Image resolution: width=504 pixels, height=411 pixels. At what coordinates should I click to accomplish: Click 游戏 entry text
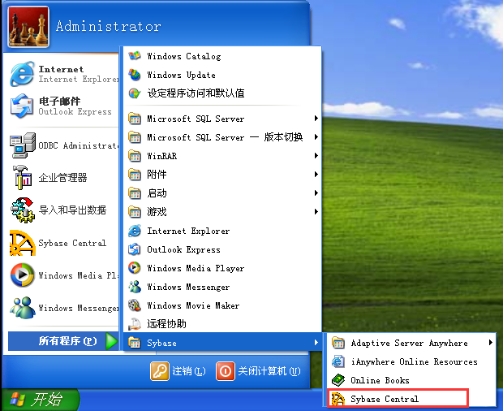[157, 212]
